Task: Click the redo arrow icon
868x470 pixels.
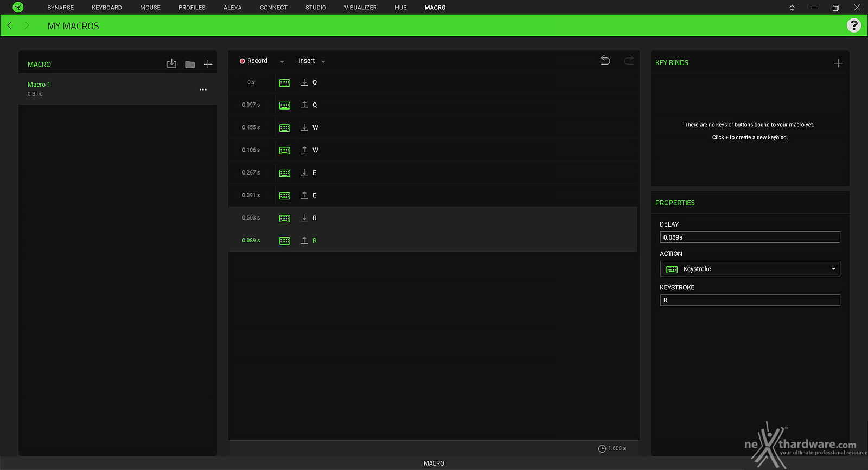Action: [x=629, y=60]
